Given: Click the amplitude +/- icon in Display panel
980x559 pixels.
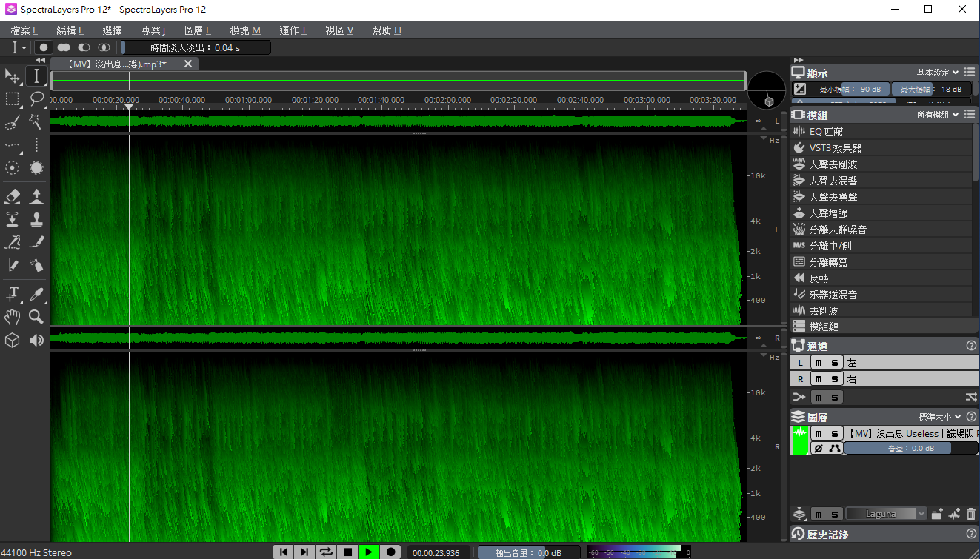Looking at the screenshot, I should pos(799,89).
